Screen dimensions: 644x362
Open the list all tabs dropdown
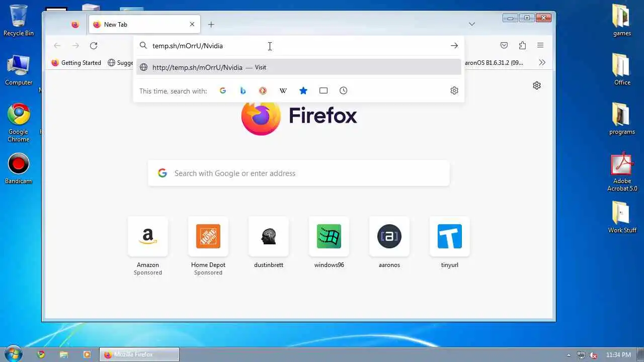click(472, 24)
